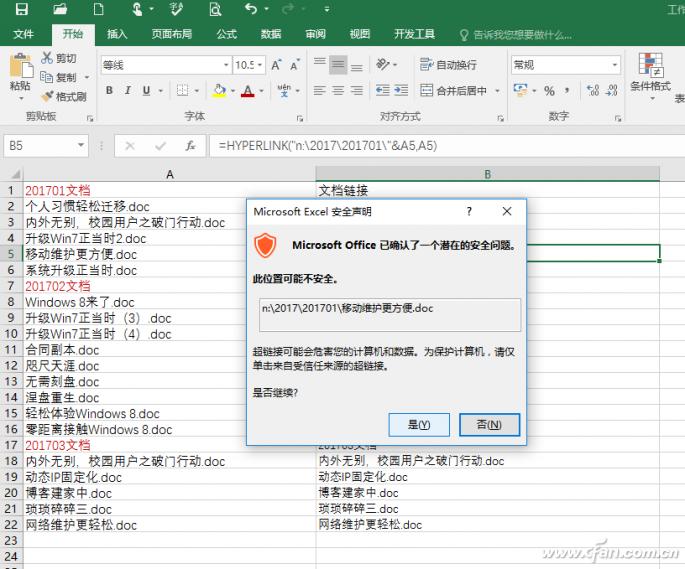The width and height of the screenshot is (685, 569).
Task: Toggle top align
Action: click(319, 64)
